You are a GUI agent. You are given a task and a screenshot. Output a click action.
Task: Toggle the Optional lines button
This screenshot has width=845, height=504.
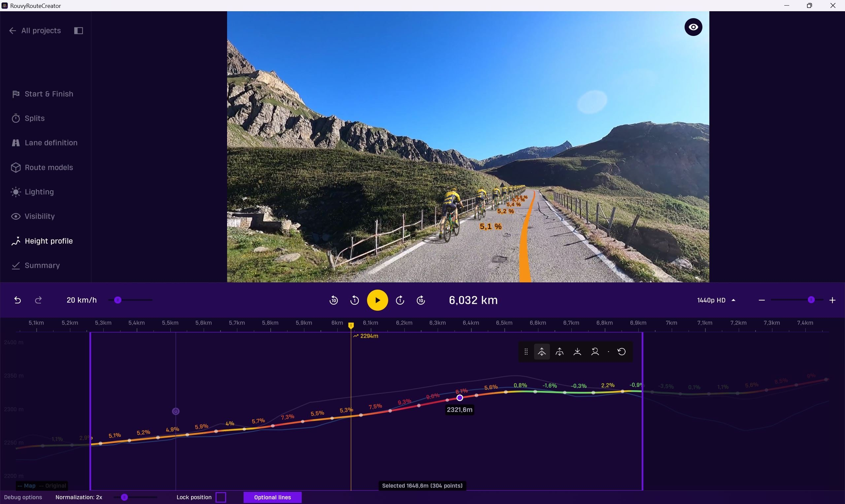coord(272,497)
